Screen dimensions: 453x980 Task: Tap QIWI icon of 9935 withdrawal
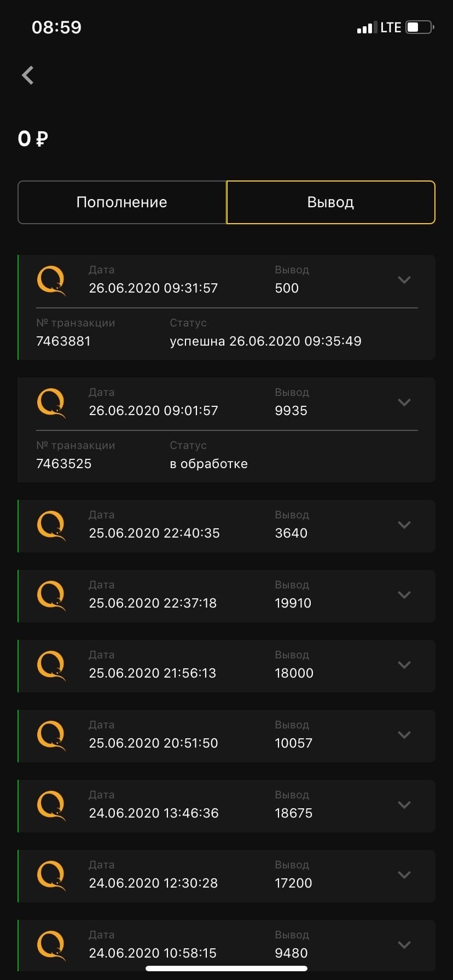51,402
